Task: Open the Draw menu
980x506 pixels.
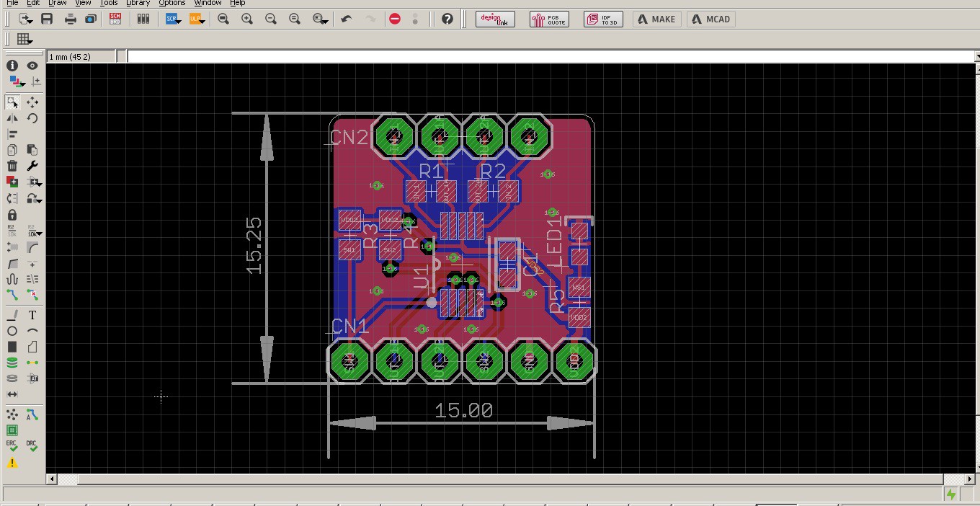Action: coord(58,3)
